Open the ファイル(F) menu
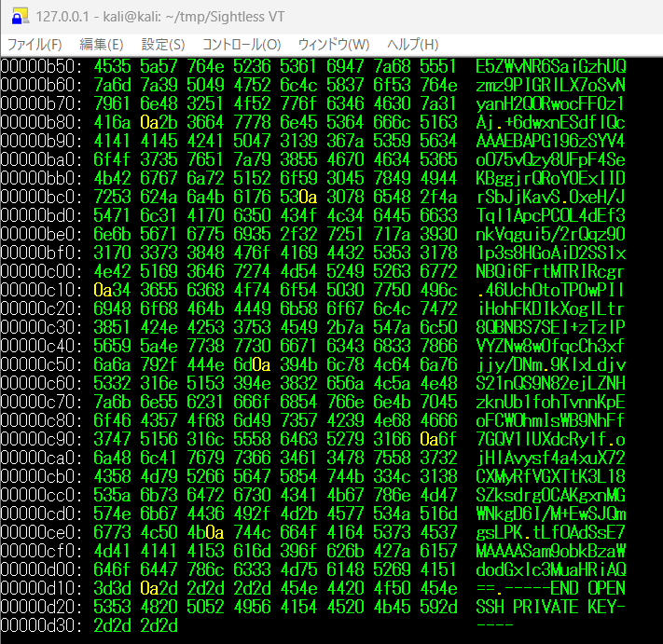Image resolution: width=663 pixels, height=644 pixels. click(35, 45)
